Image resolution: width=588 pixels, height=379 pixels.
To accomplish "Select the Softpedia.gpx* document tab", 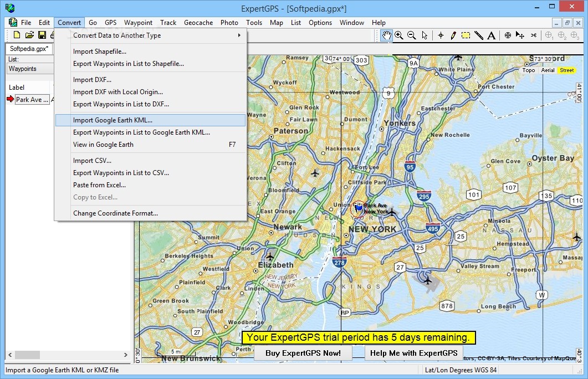I will tap(29, 49).
